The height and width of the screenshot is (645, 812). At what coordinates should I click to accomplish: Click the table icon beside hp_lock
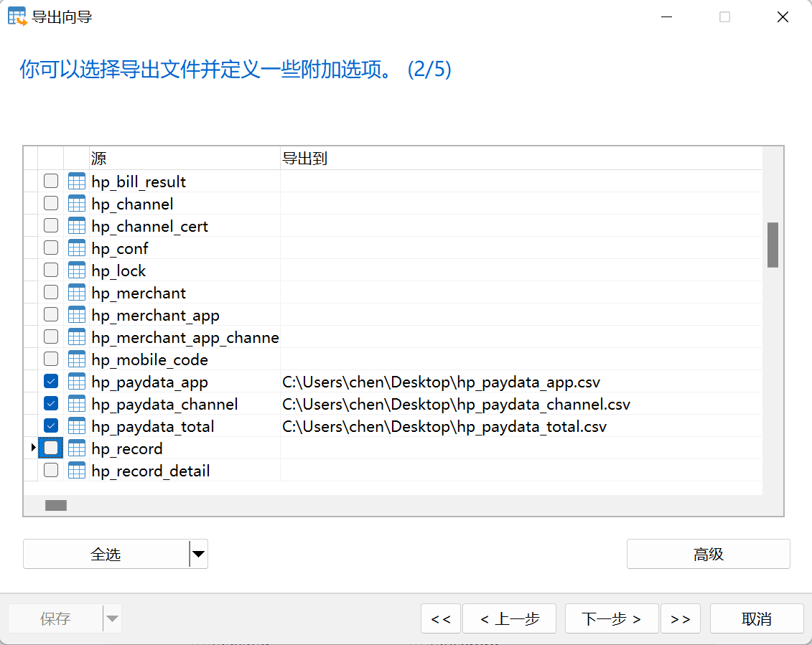pyautogui.click(x=76, y=270)
